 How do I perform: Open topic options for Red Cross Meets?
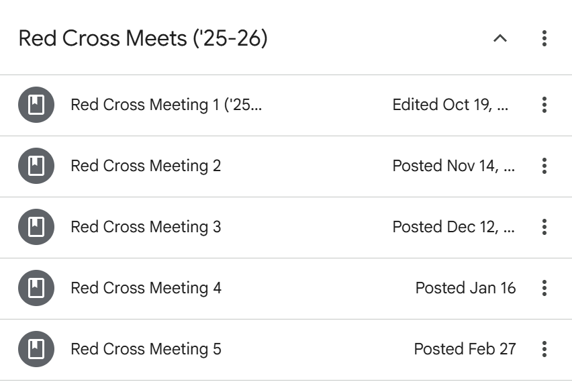click(544, 39)
